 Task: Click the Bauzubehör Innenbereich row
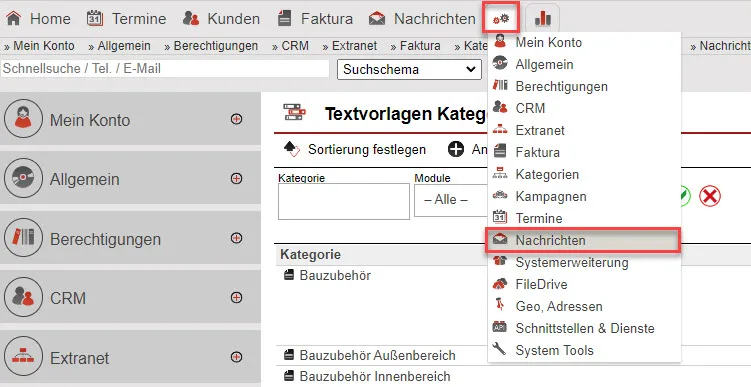coord(375,376)
